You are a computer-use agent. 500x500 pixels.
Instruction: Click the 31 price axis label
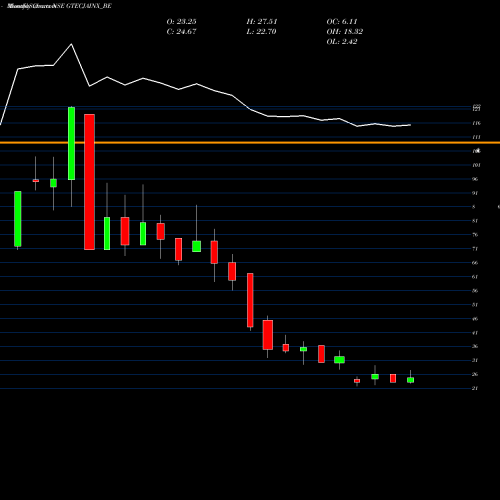tap(475, 360)
